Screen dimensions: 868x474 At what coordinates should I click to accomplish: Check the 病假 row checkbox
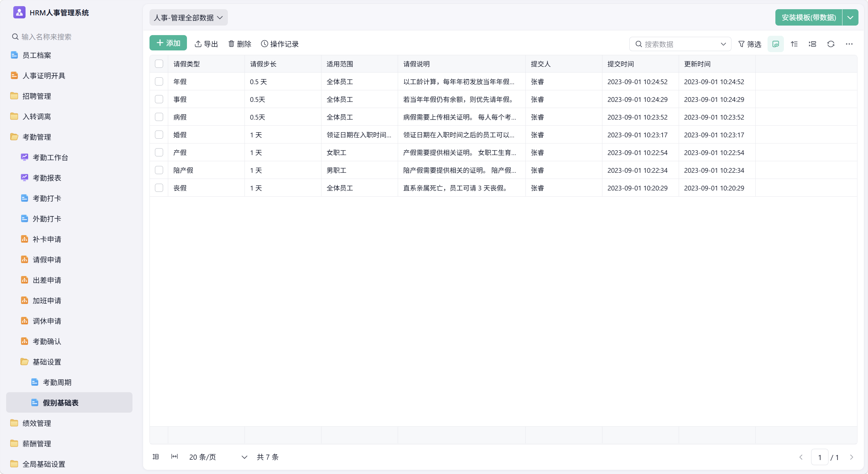tap(159, 117)
